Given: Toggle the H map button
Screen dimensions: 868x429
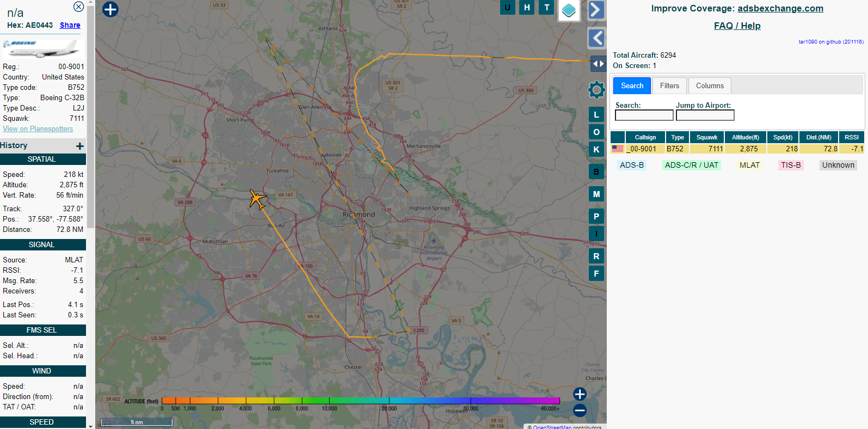Looking at the screenshot, I should pos(527,7).
